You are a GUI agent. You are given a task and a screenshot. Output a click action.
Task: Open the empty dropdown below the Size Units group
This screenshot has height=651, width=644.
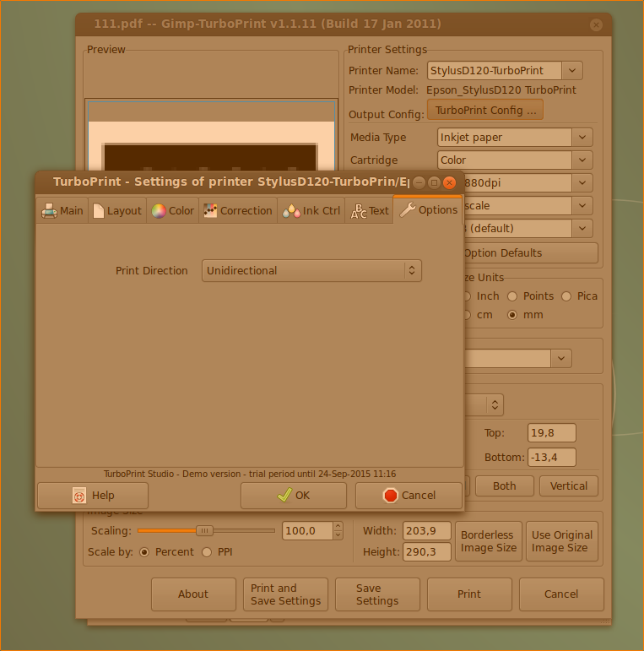(x=561, y=358)
